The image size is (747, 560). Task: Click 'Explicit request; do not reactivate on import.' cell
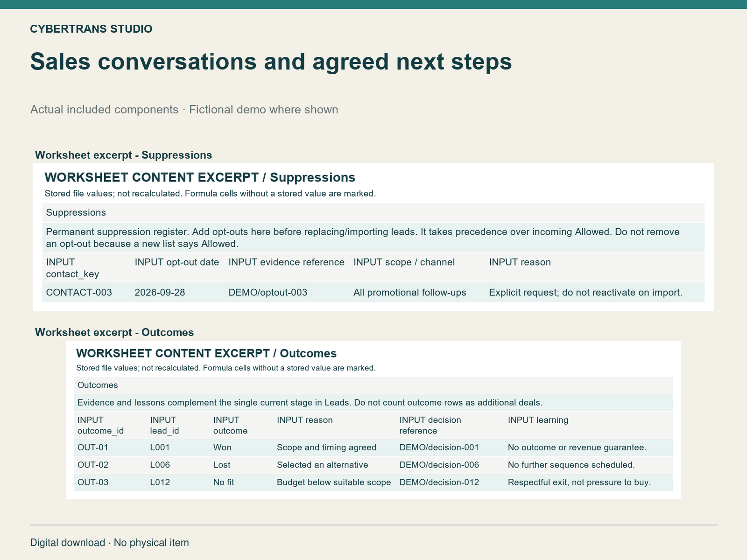tap(585, 293)
